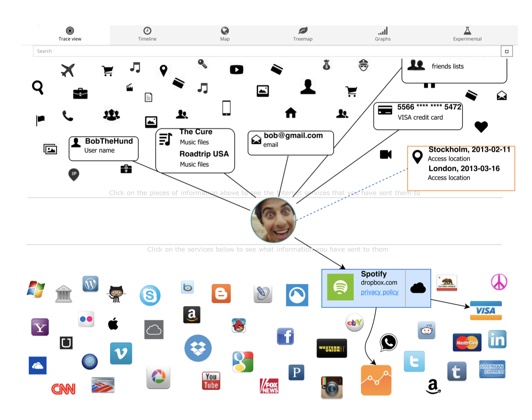Click the money bag icon

(327, 65)
